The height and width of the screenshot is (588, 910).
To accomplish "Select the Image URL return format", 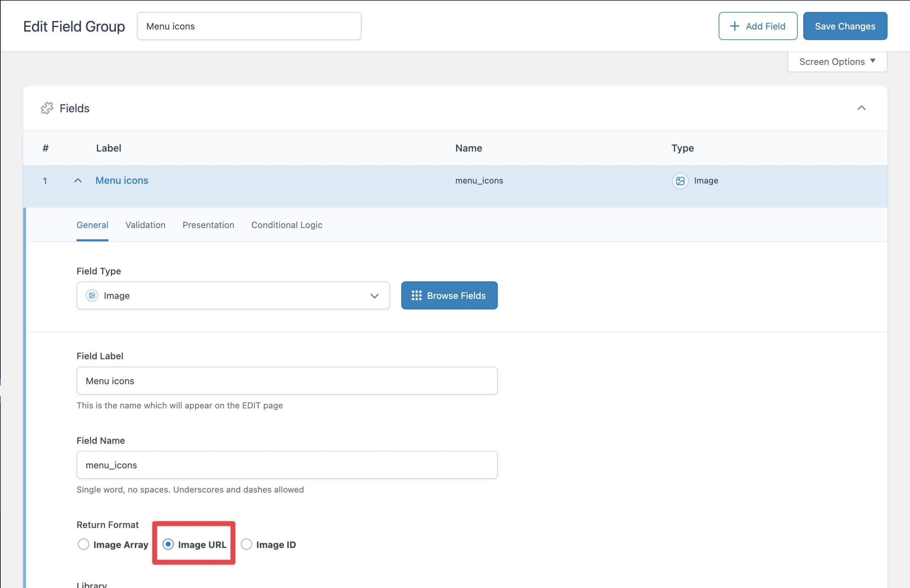I will pyautogui.click(x=168, y=544).
